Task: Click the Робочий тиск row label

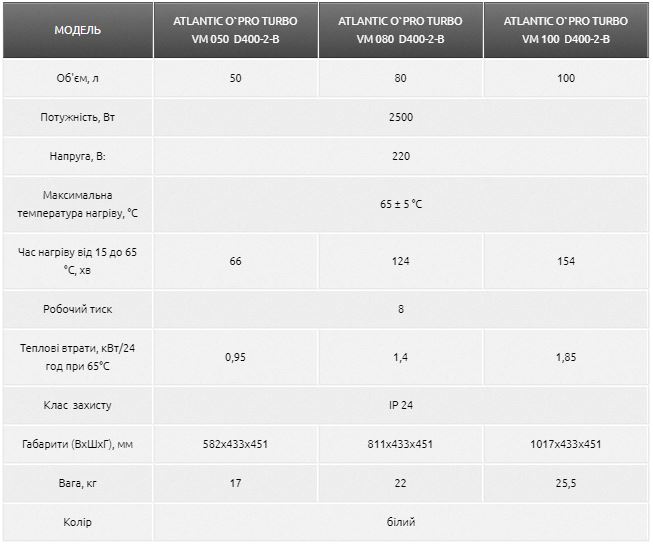Action: (77, 309)
